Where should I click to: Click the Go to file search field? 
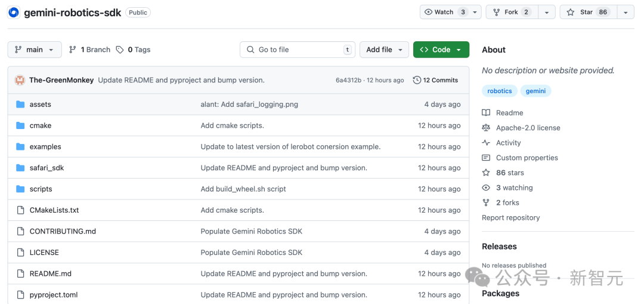click(x=298, y=50)
